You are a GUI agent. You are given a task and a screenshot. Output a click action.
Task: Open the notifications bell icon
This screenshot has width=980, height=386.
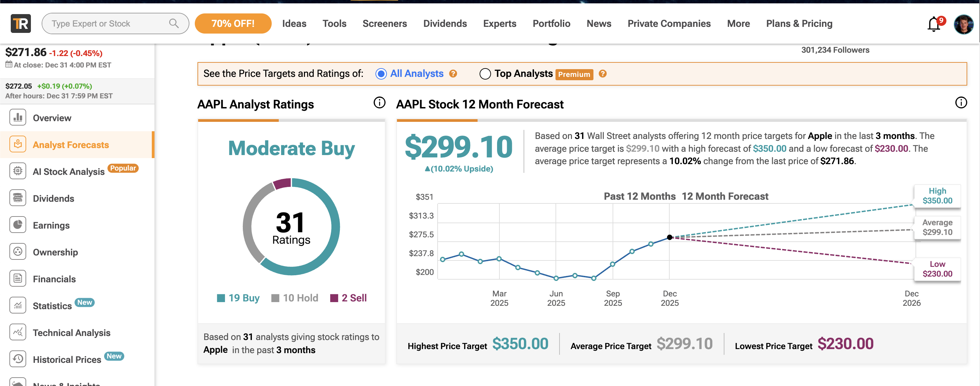pos(933,25)
